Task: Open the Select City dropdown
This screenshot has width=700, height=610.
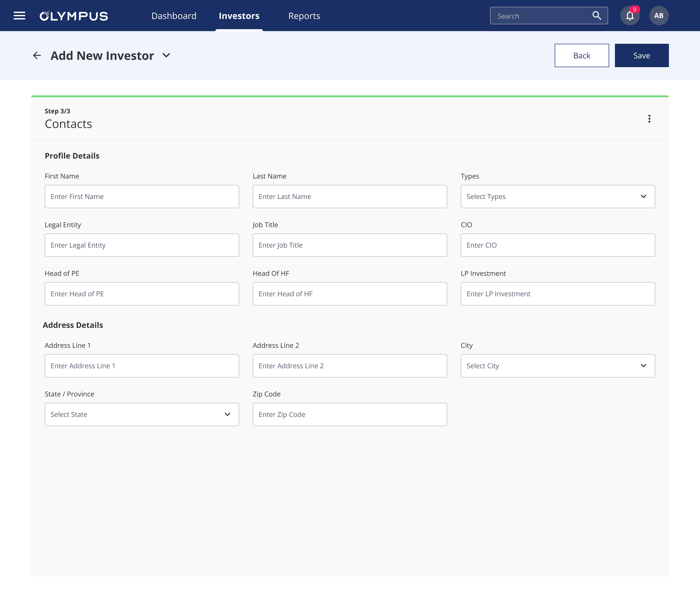Action: click(x=558, y=366)
